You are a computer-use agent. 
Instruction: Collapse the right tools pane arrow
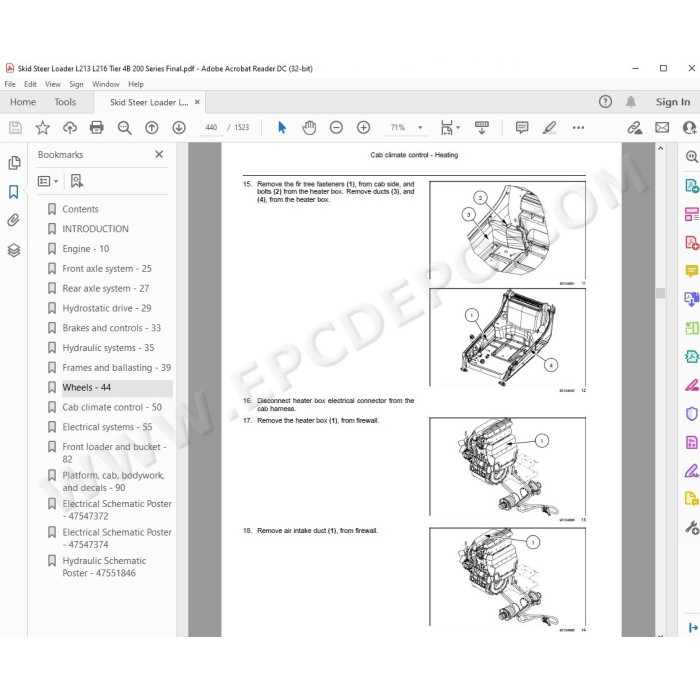tap(693, 628)
